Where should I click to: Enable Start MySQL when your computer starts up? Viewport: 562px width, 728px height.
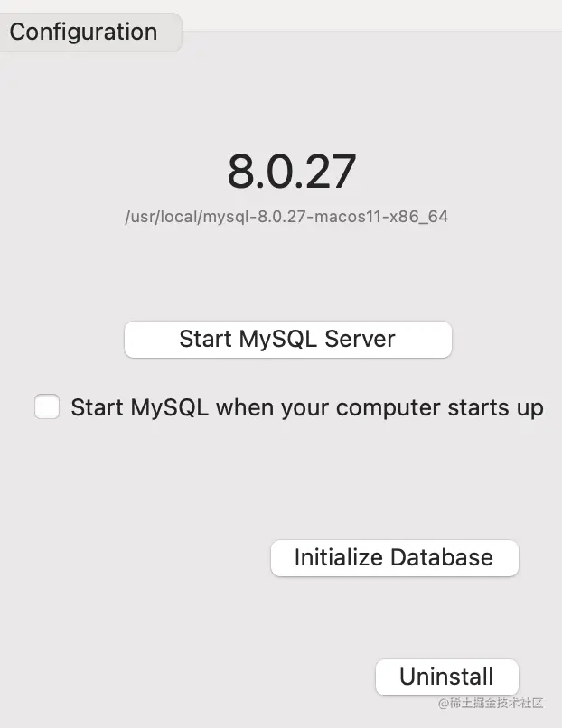pyautogui.click(x=47, y=406)
